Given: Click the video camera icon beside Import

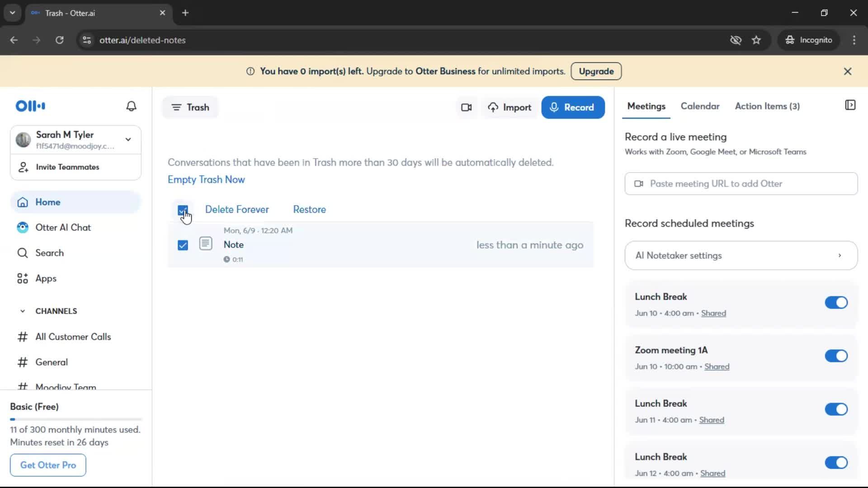Looking at the screenshot, I should pos(466,108).
